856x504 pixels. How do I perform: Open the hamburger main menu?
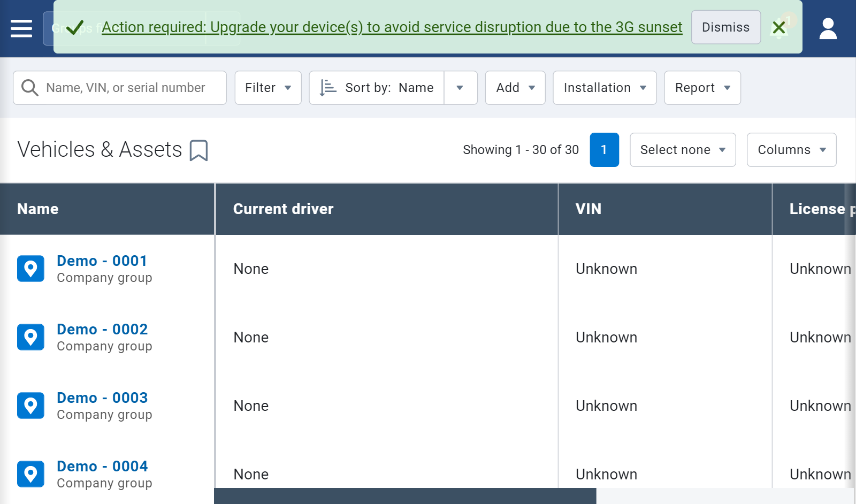21,28
